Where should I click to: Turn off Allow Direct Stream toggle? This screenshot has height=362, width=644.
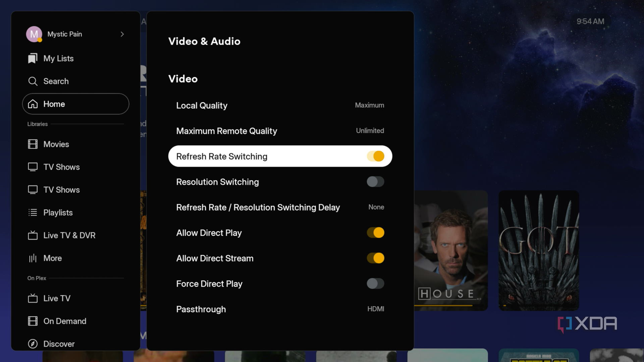point(375,258)
